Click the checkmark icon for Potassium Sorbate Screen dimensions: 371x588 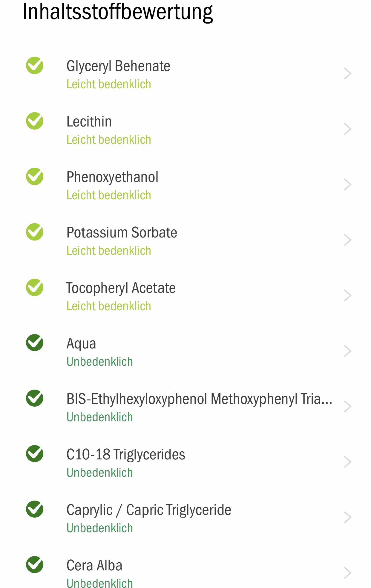click(35, 232)
